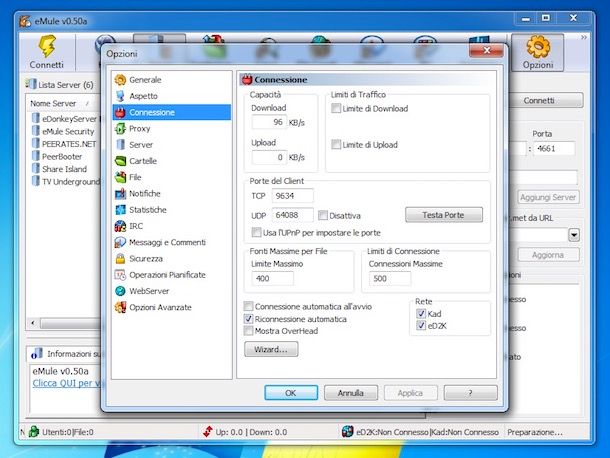Open the server.met URL dropdown arrow

pos(574,235)
